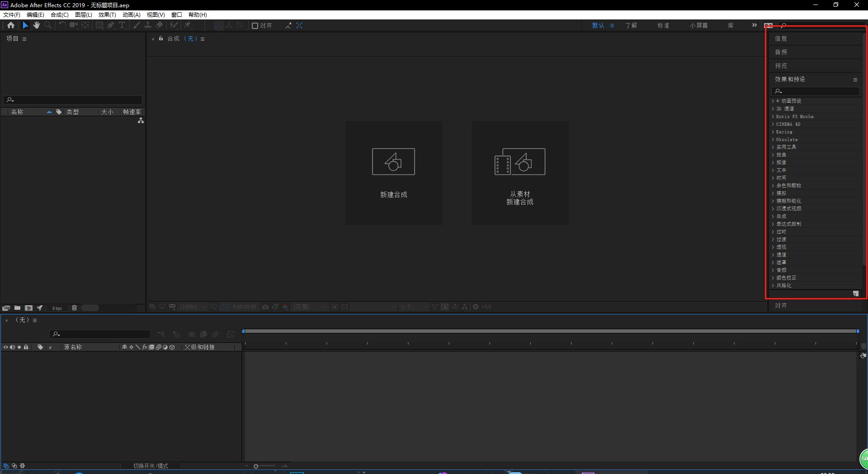Click the timeline time navigator bar
This screenshot has height=474, width=868.
coord(550,331)
